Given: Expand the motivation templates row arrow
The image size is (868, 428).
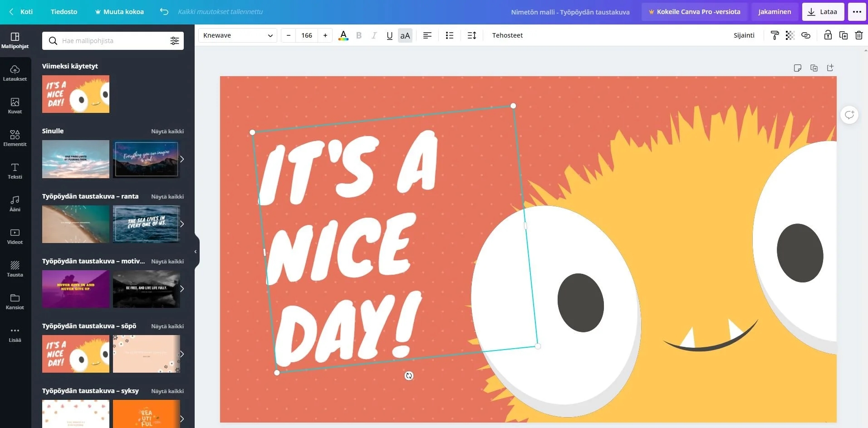Looking at the screenshot, I should click(182, 289).
